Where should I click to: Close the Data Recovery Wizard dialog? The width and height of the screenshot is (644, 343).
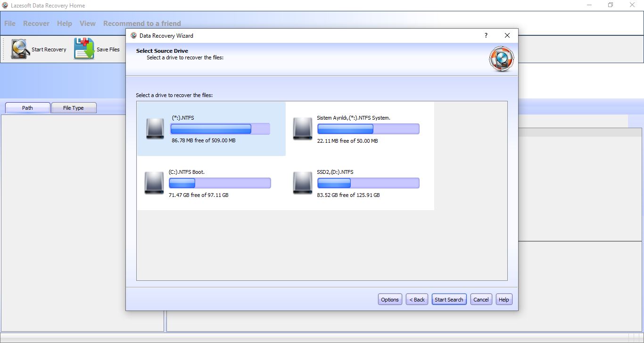[507, 35]
